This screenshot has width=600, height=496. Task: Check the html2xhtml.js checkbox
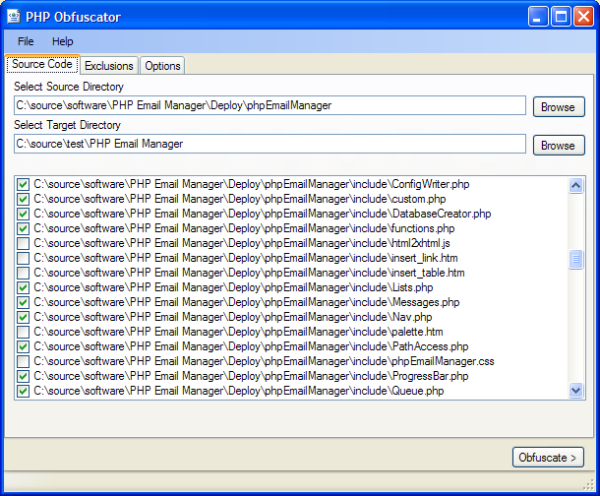point(23,243)
